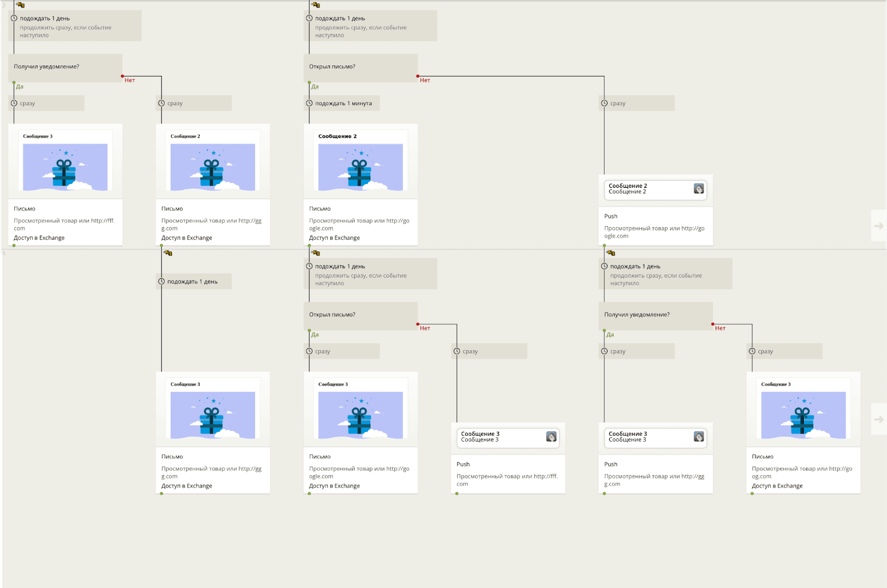Click avatar icon on Push card with fff.com link
This screenshot has width=887, height=588.
551,437
